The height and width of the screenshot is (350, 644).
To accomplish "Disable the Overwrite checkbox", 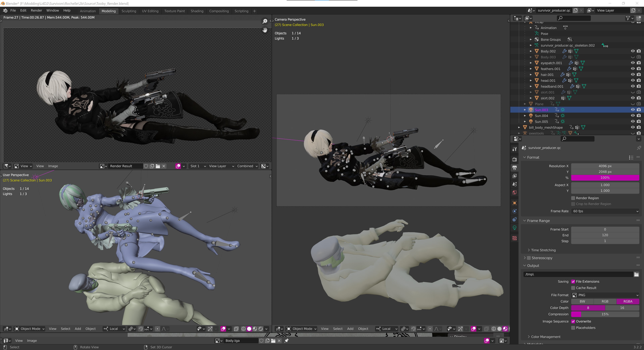I will [x=573, y=321].
